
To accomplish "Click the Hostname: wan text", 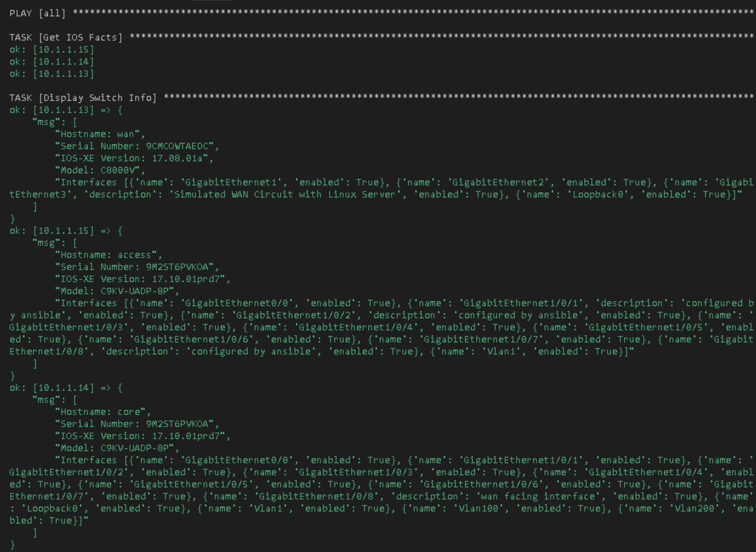I will click(97, 134).
